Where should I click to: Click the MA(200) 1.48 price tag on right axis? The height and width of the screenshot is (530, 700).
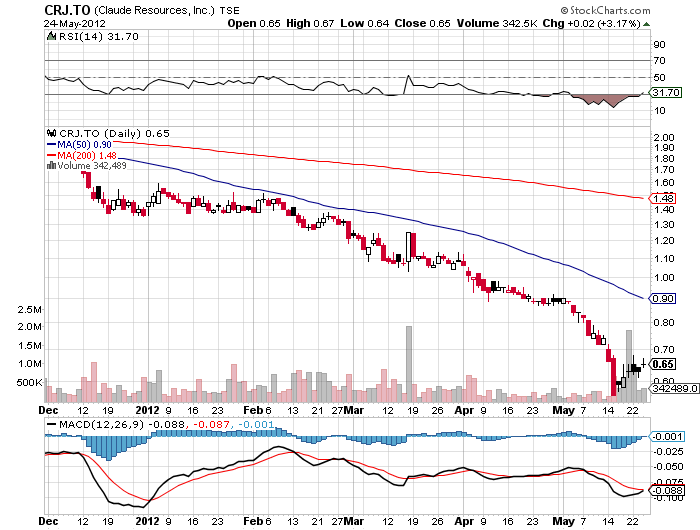(x=662, y=198)
